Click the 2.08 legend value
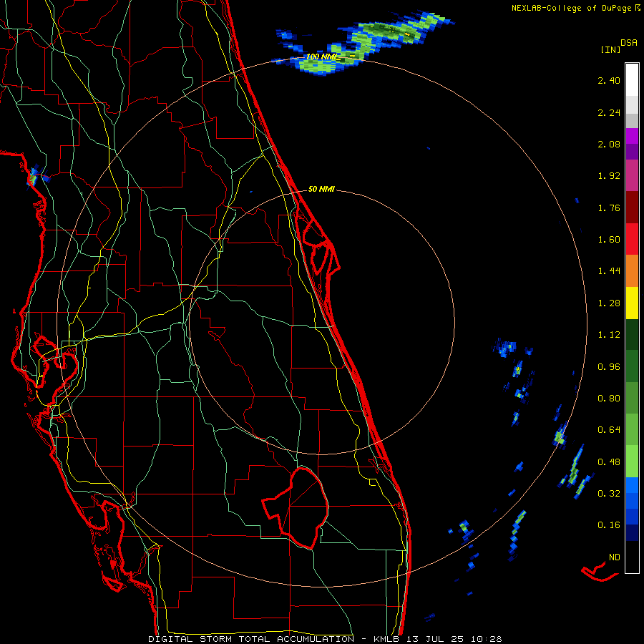 609,144
